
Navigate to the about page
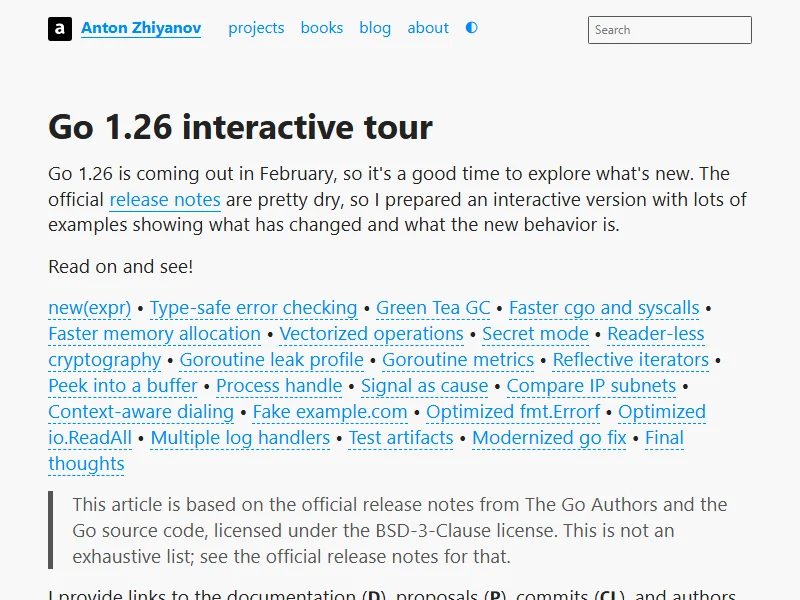[x=428, y=28]
